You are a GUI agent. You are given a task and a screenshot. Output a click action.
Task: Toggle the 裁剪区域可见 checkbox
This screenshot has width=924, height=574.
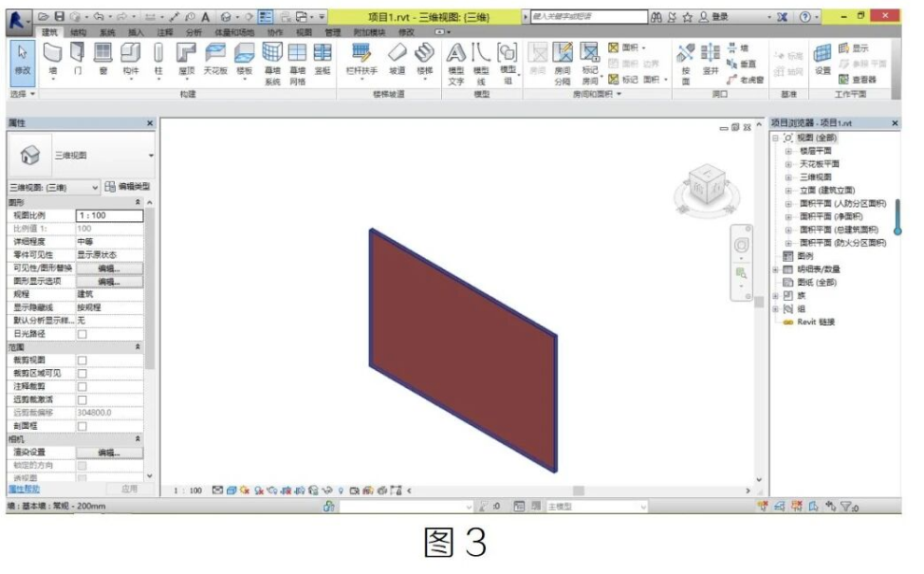click(83, 374)
